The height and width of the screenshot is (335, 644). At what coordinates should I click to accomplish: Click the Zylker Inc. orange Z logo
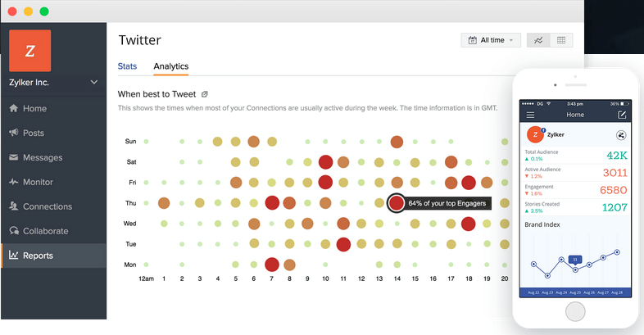coord(30,51)
